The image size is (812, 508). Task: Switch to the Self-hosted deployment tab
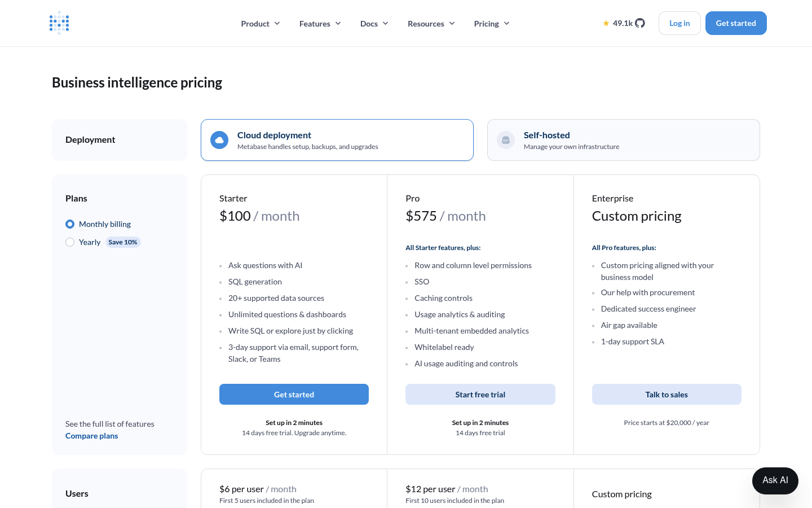(624, 140)
